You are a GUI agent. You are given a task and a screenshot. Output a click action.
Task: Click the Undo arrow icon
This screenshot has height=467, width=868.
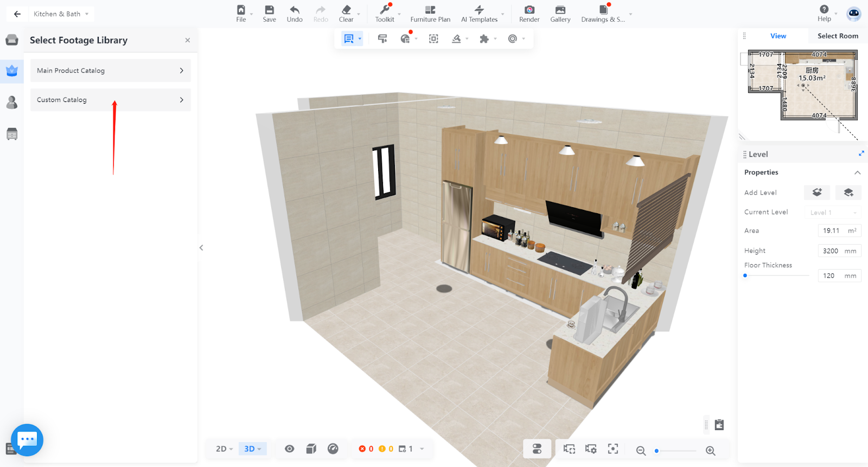pyautogui.click(x=295, y=10)
